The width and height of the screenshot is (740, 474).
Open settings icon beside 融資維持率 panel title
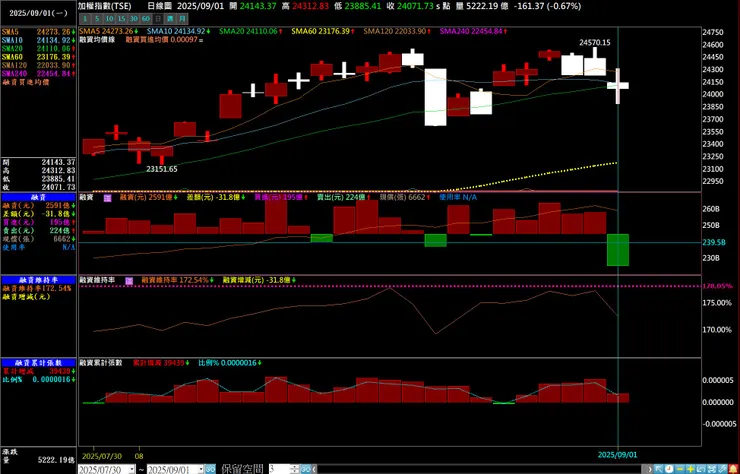[x=129, y=281]
